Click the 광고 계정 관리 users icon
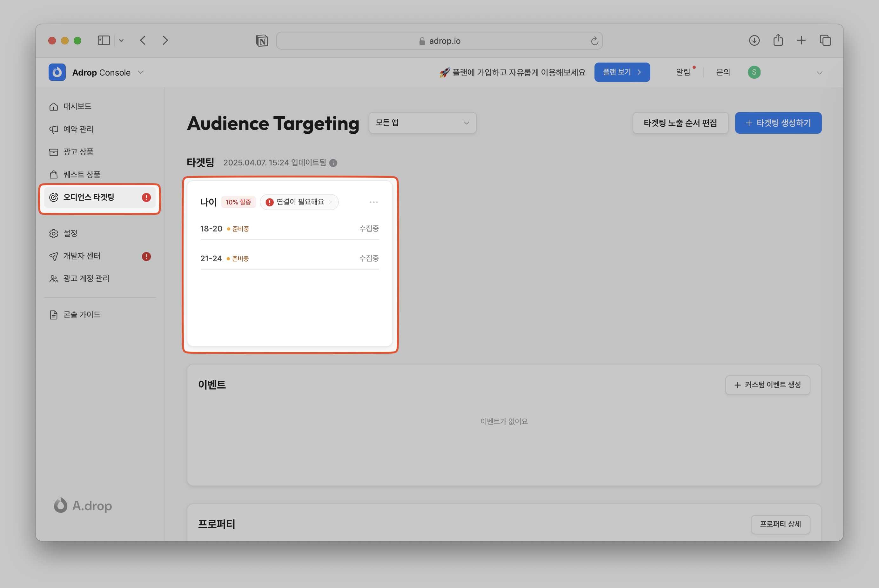This screenshot has width=879, height=588. pos(54,279)
